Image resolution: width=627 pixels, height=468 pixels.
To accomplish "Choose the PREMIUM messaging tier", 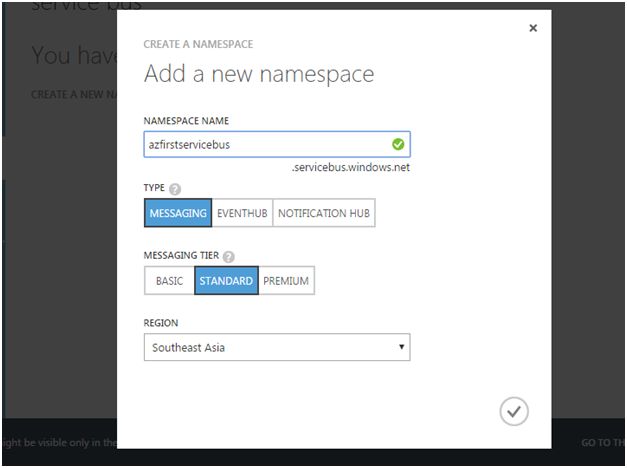I will 286,281.
